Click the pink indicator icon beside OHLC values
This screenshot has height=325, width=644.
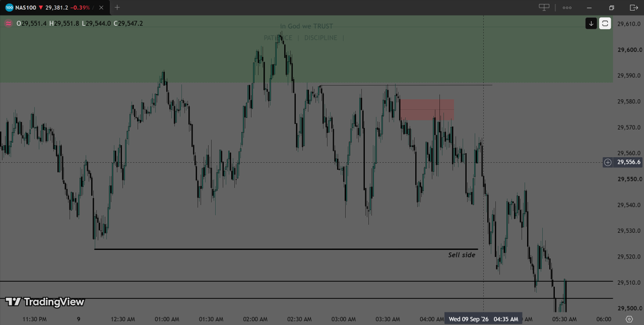click(x=9, y=24)
